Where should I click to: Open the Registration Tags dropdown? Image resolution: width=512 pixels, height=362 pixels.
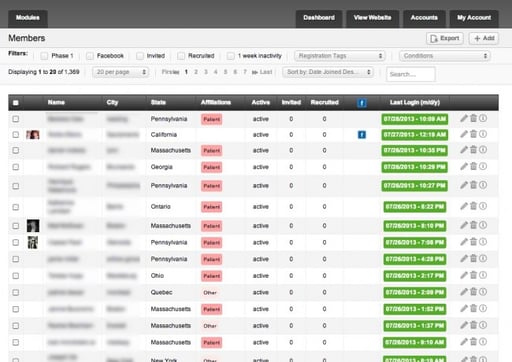[340, 56]
